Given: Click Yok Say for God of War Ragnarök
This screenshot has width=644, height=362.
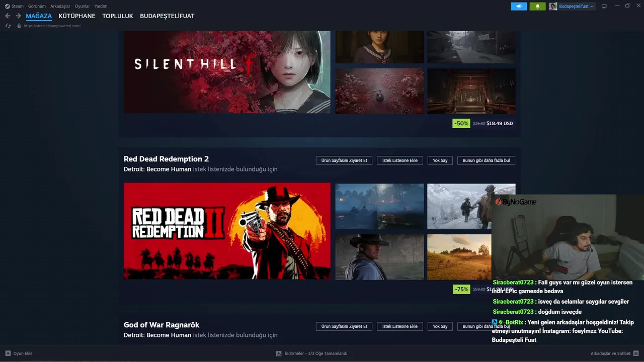Looking at the screenshot, I should (440, 326).
